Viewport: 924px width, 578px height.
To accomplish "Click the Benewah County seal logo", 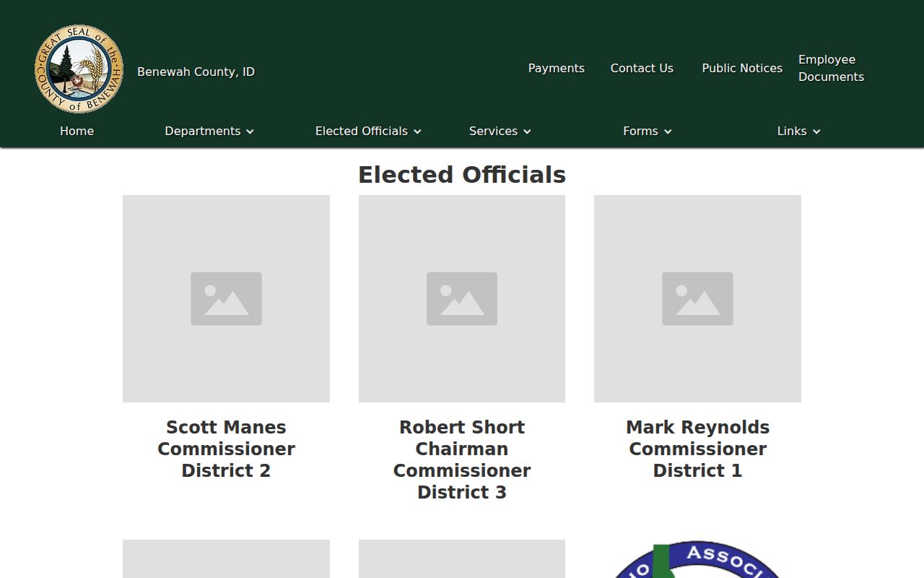I will [79, 69].
